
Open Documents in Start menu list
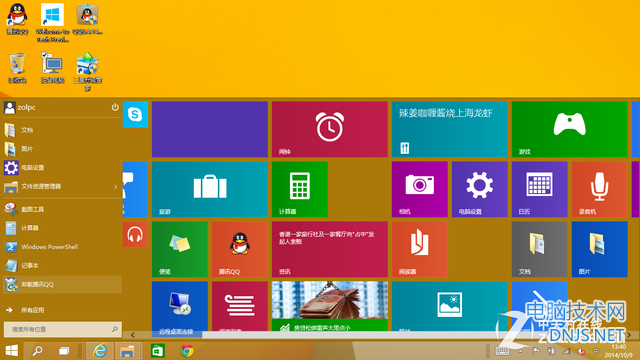click(62, 130)
